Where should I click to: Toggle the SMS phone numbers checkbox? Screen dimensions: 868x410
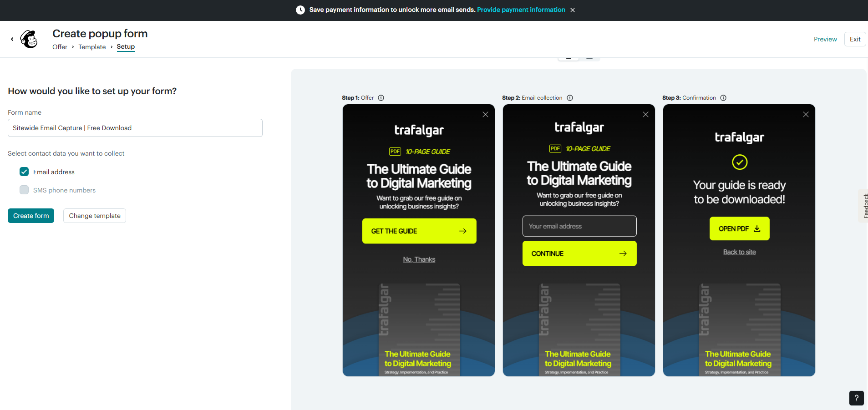tap(24, 190)
